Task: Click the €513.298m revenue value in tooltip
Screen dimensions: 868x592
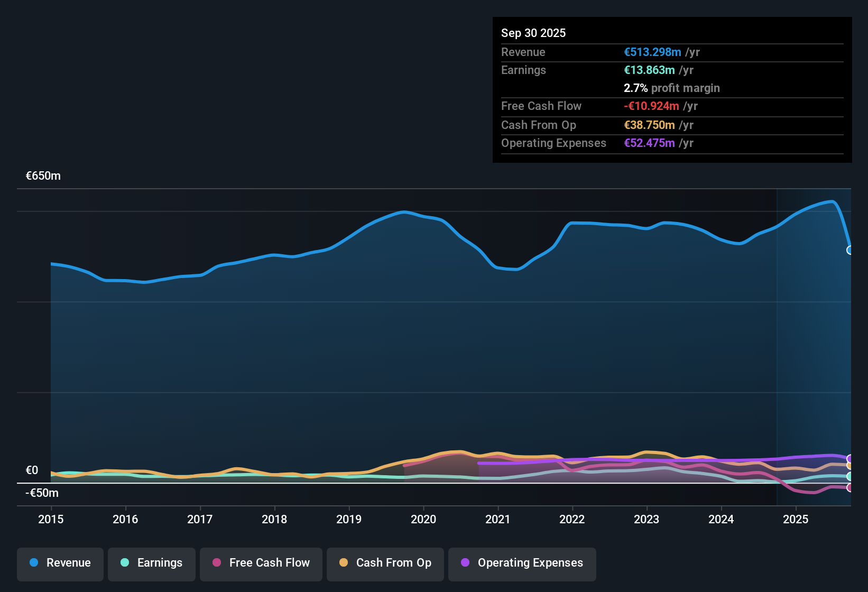Action: [652, 52]
